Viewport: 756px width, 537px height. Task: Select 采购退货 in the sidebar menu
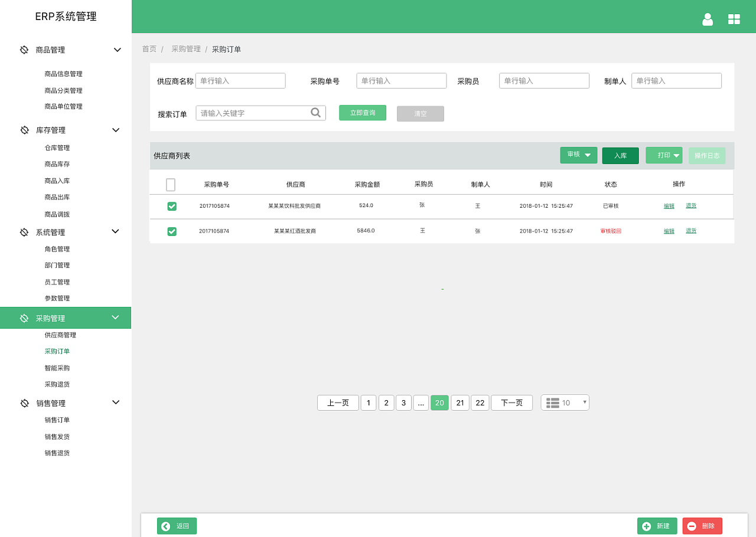[x=57, y=384]
